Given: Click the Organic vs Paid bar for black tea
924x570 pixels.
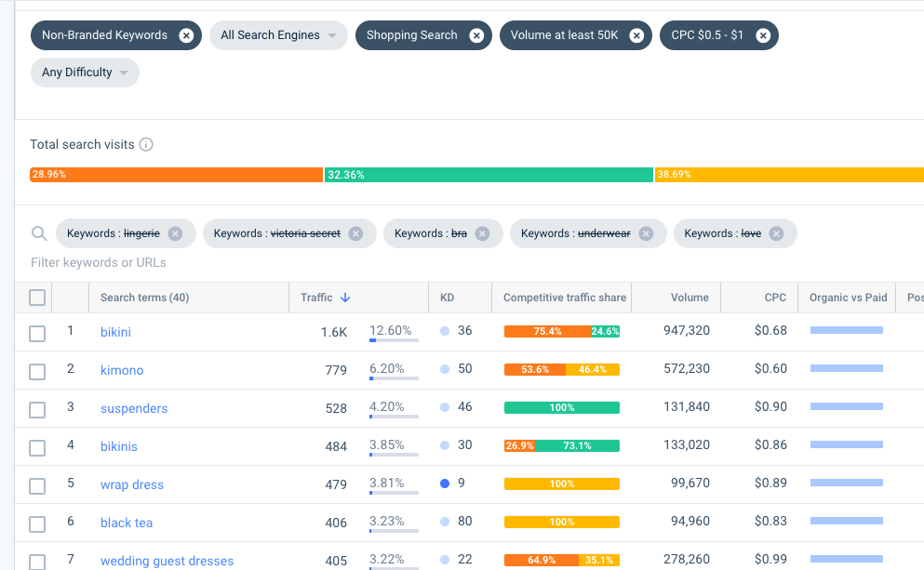Looking at the screenshot, I should pyautogui.click(x=846, y=521).
